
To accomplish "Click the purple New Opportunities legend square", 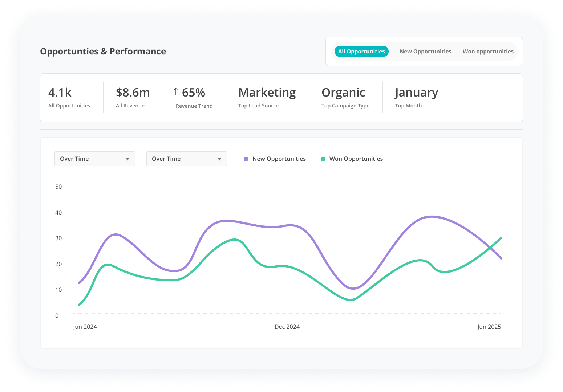I will coord(246,159).
